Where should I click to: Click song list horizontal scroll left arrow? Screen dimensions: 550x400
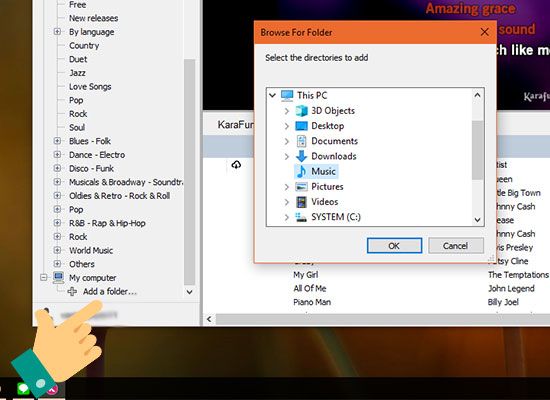pyautogui.click(x=209, y=319)
